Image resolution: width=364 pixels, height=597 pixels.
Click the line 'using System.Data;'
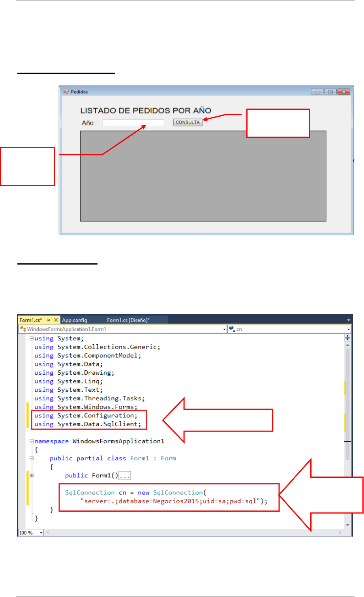pos(69,364)
